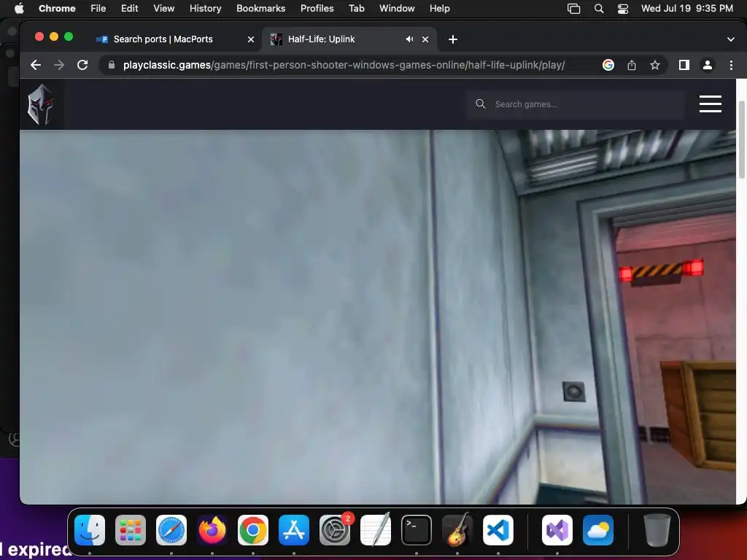Switch to the Search ports | MacPorts tab
The height and width of the screenshot is (560, 747).
tap(175, 39)
